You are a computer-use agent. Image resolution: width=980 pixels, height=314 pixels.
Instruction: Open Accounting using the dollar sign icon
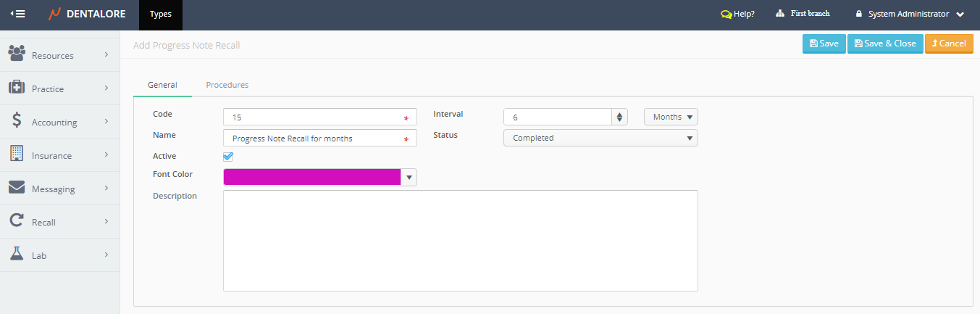click(x=17, y=121)
